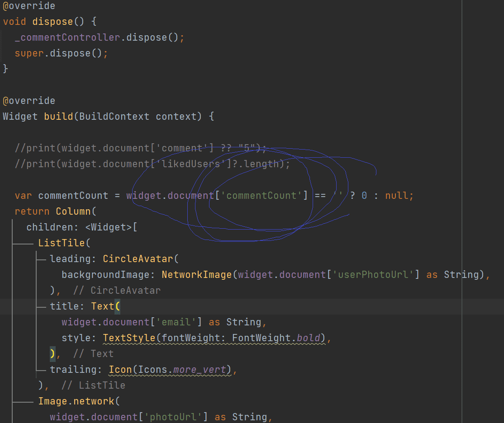Click 'Column(' constructor

click(x=76, y=211)
